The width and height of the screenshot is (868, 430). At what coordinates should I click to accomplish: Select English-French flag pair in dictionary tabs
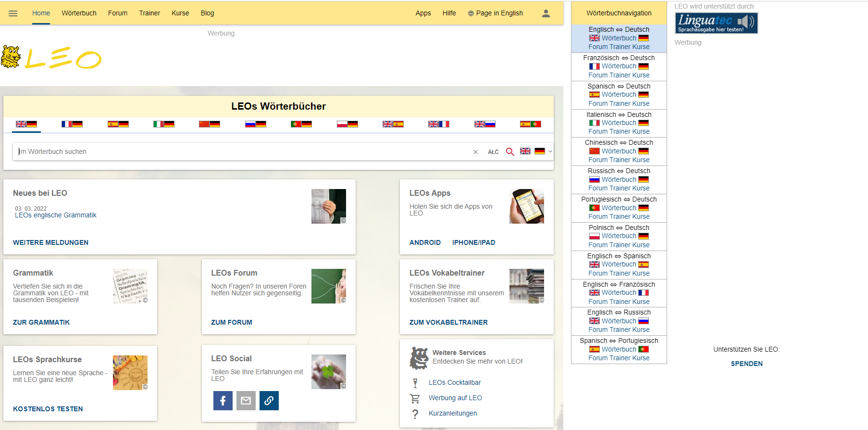439,124
